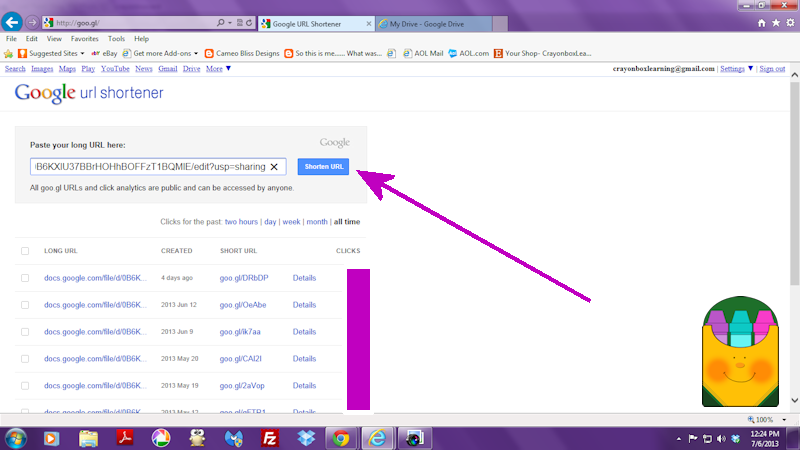Open Picasa icon on the taskbar
This screenshot has width=800, height=450.
(x=161, y=438)
